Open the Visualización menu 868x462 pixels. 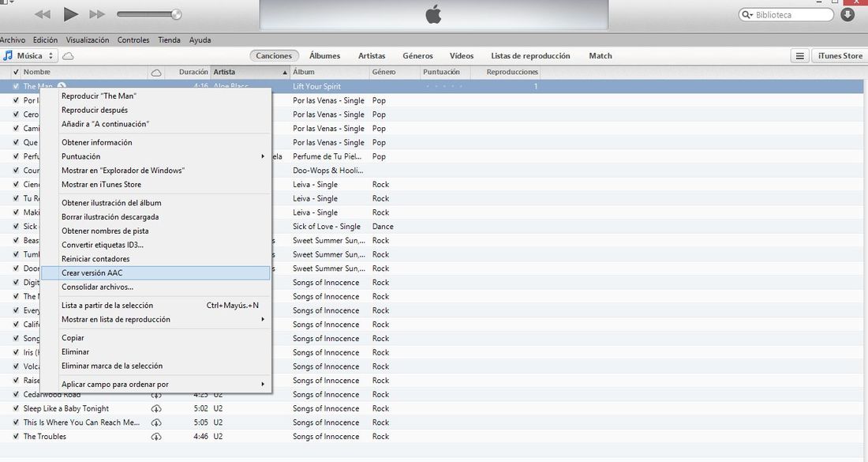88,40
